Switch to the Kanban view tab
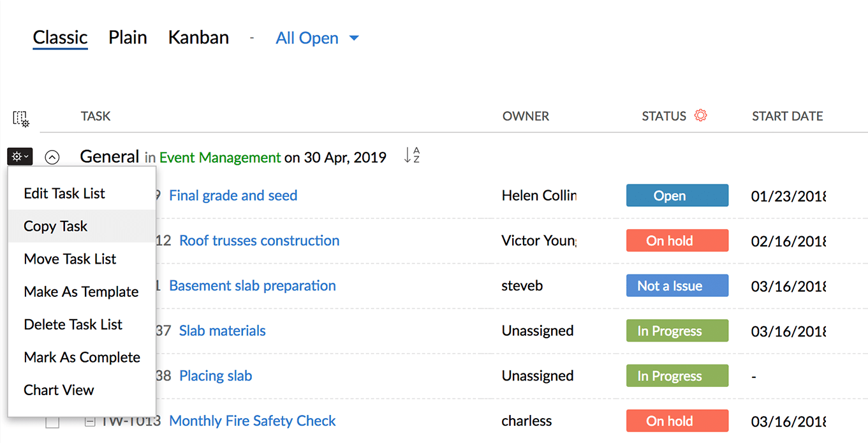 point(198,37)
